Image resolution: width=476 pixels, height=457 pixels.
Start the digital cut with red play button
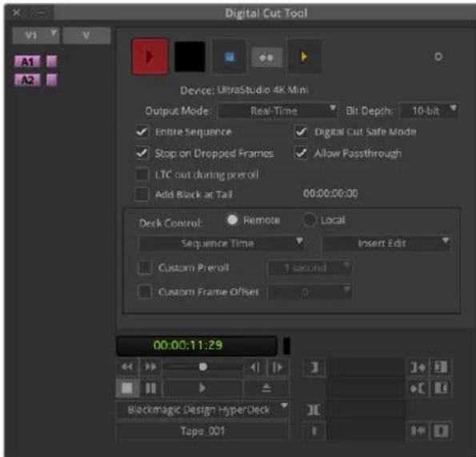coord(150,57)
